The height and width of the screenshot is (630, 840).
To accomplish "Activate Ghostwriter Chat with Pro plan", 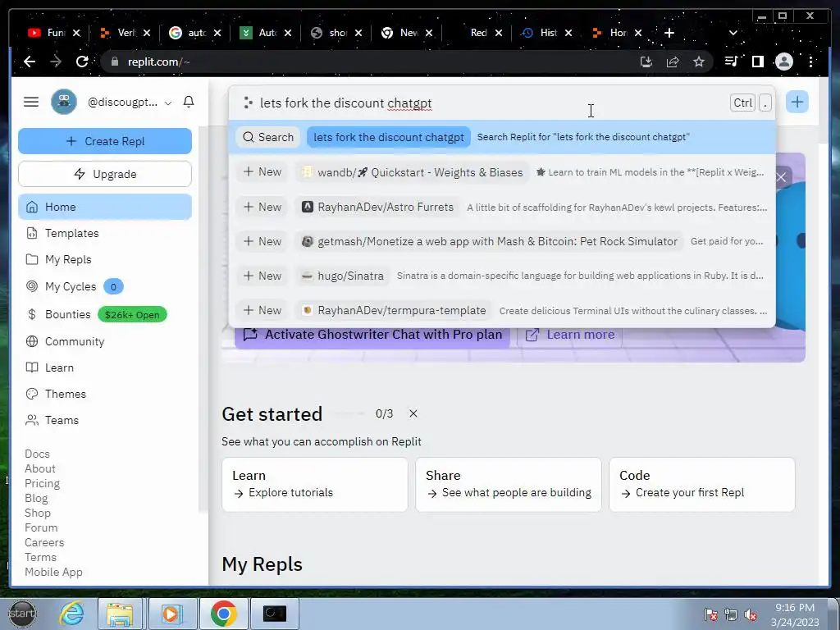I will [372, 335].
